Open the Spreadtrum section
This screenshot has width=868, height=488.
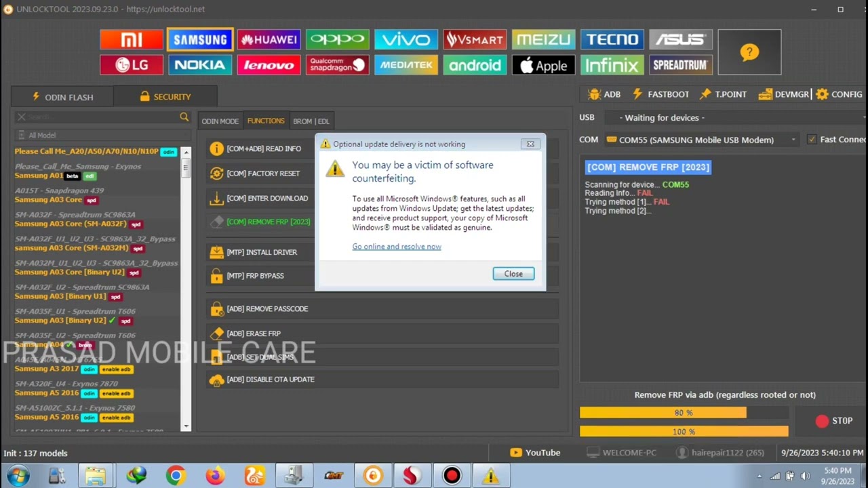click(x=681, y=65)
